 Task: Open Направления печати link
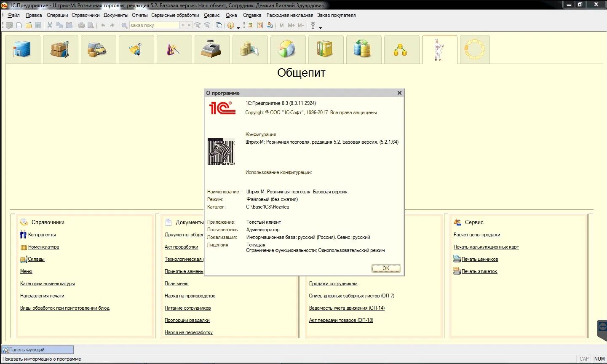click(x=42, y=296)
